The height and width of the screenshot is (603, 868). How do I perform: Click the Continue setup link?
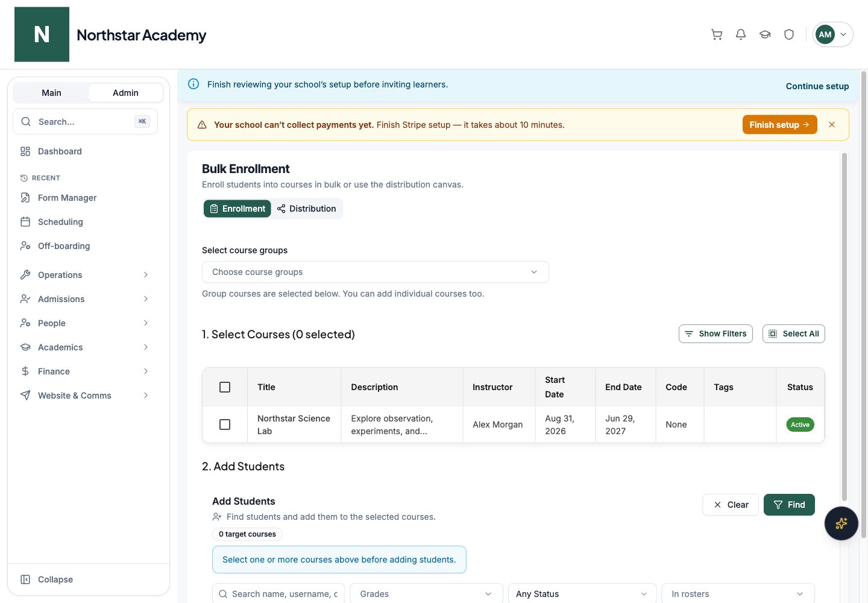coord(817,86)
